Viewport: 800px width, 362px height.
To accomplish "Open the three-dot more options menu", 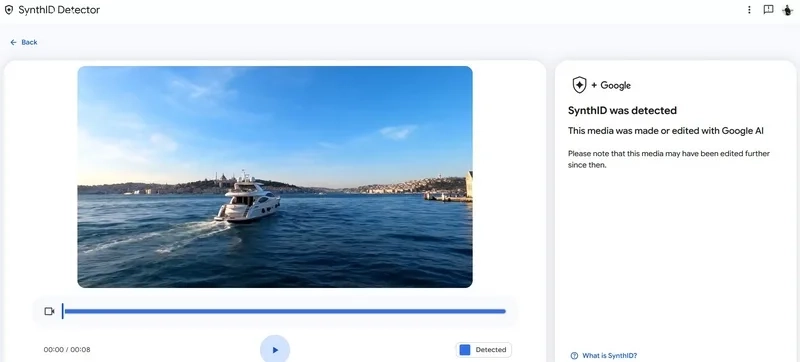I will [749, 10].
